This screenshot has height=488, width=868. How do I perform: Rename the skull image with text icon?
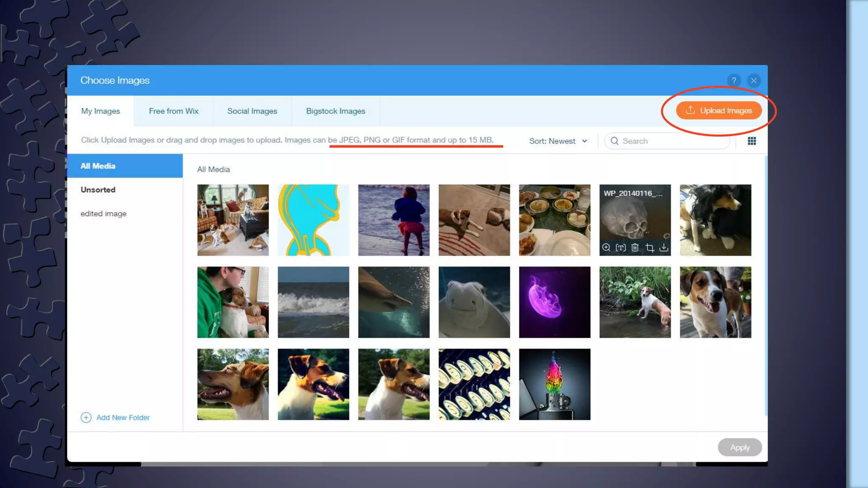(x=620, y=247)
